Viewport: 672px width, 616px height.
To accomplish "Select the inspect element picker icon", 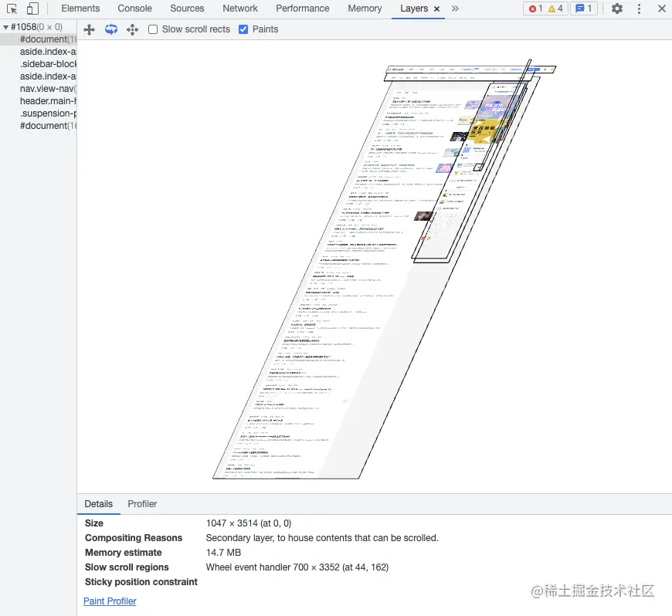I will click(x=12, y=9).
